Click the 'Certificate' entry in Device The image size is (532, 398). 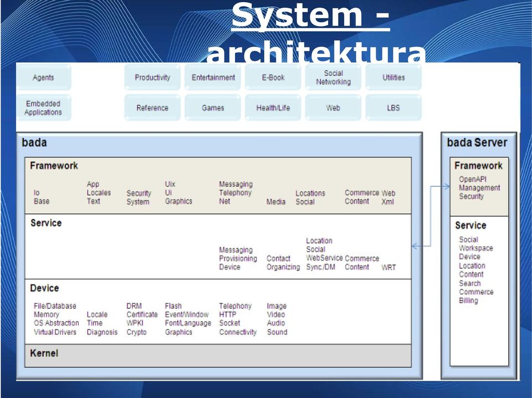142,314
